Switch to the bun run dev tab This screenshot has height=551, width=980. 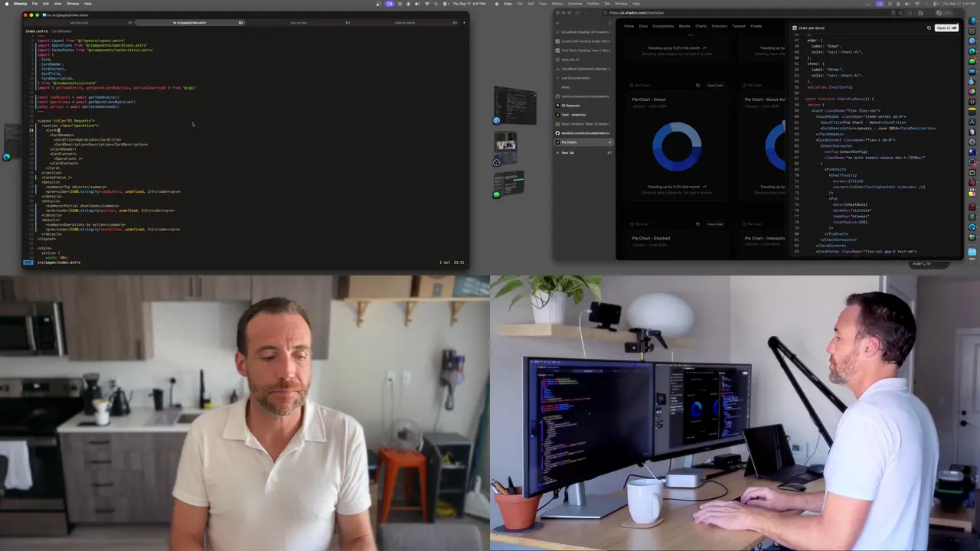click(299, 22)
